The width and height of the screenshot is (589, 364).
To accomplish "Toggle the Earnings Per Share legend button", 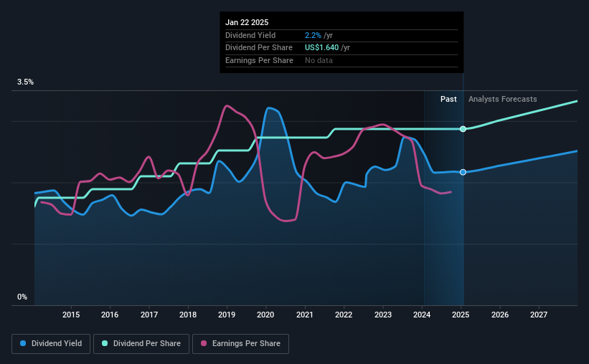I will 240,344.
